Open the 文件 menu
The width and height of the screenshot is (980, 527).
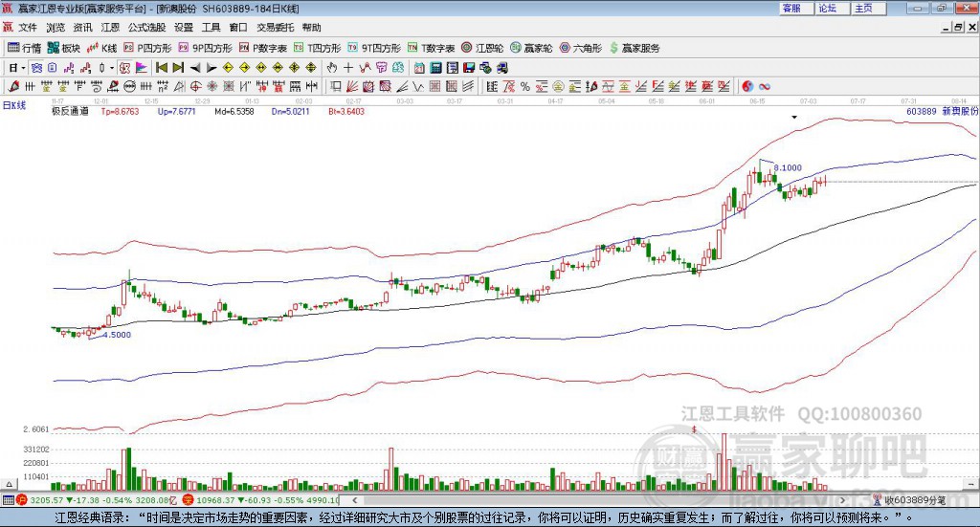tap(28, 28)
